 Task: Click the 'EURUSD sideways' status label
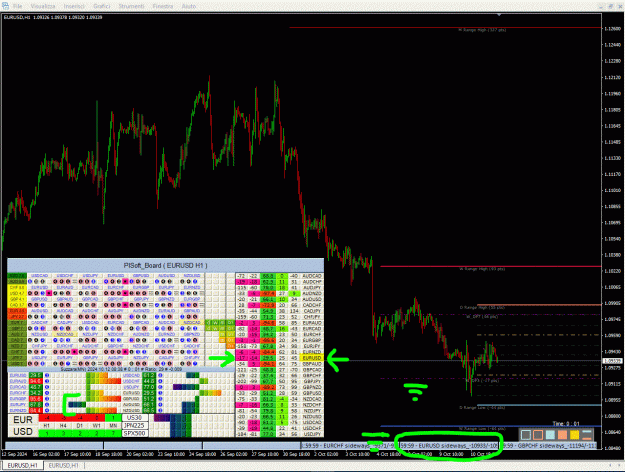pos(449,446)
